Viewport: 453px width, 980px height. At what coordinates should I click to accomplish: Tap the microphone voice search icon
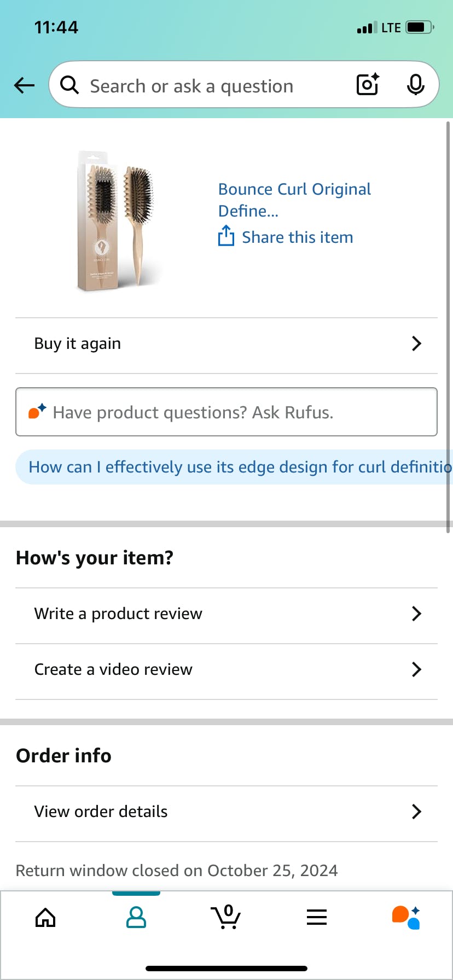click(416, 84)
